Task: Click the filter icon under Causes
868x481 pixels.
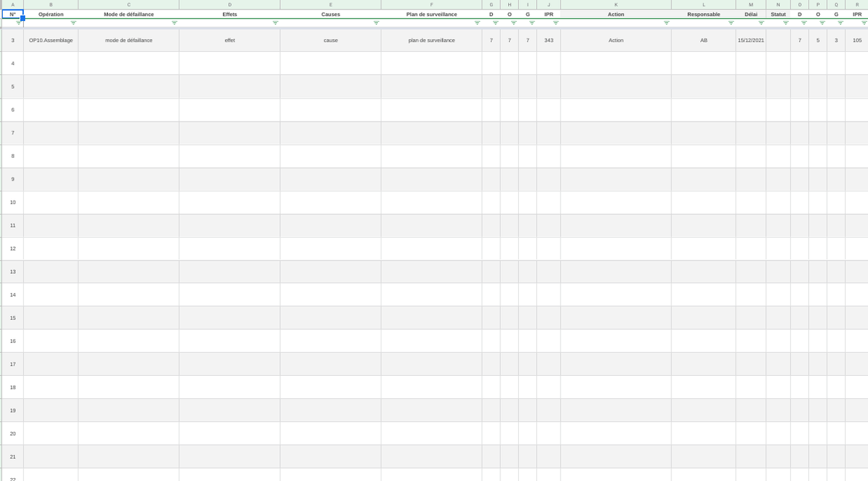Action: [375, 22]
